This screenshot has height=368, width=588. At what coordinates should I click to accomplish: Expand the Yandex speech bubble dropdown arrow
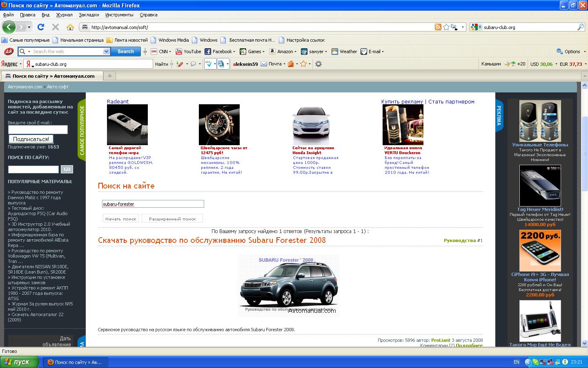pyautogui.click(x=200, y=64)
